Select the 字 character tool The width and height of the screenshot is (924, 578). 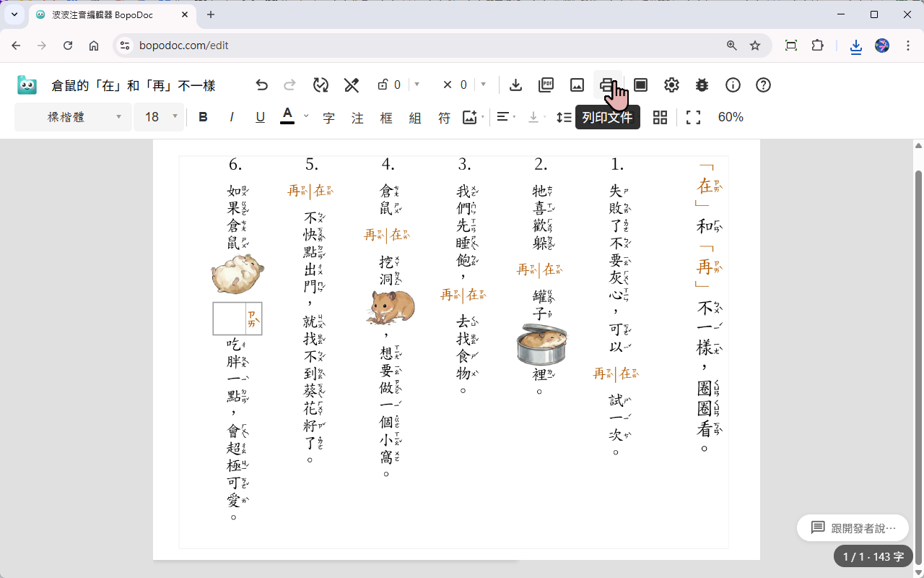(328, 117)
